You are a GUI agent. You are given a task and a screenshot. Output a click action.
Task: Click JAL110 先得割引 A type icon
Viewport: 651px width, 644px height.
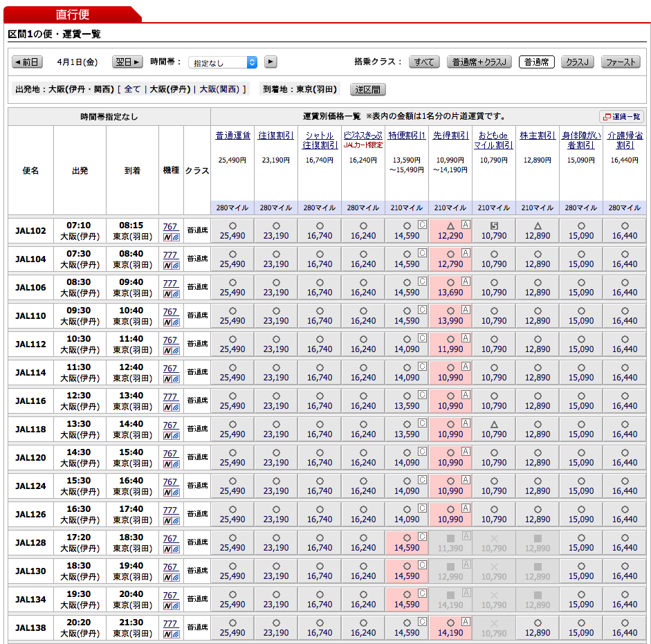(466, 310)
